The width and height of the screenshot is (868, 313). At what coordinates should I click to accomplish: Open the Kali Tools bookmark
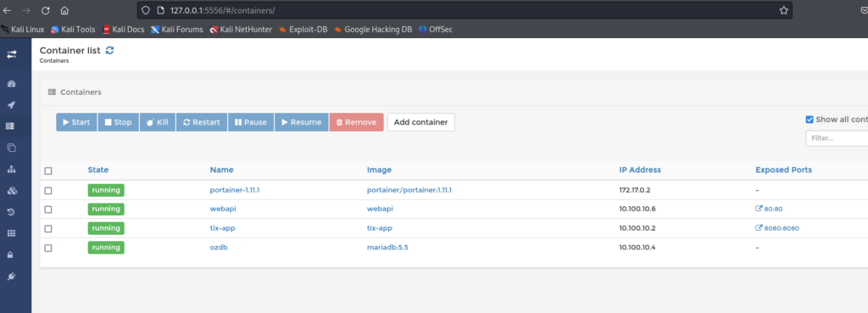pos(73,30)
